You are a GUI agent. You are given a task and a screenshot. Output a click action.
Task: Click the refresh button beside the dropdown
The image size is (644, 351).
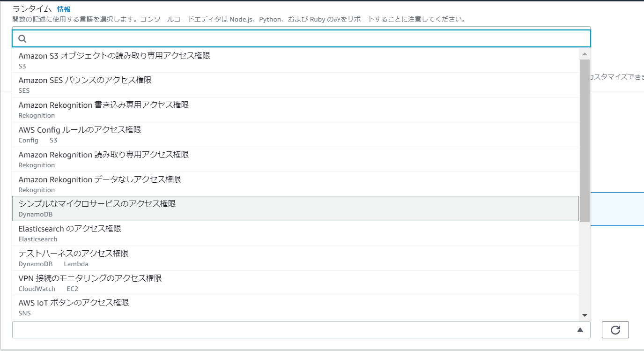pyautogui.click(x=615, y=330)
